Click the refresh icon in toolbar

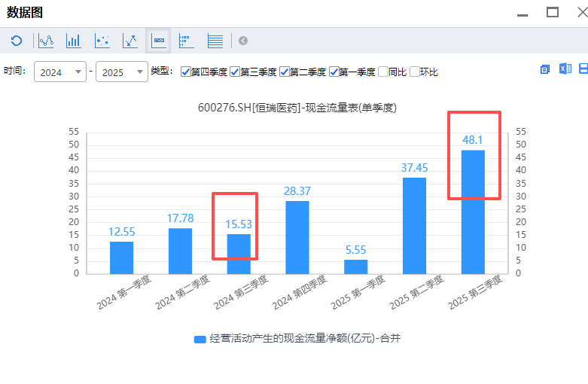coord(17,41)
